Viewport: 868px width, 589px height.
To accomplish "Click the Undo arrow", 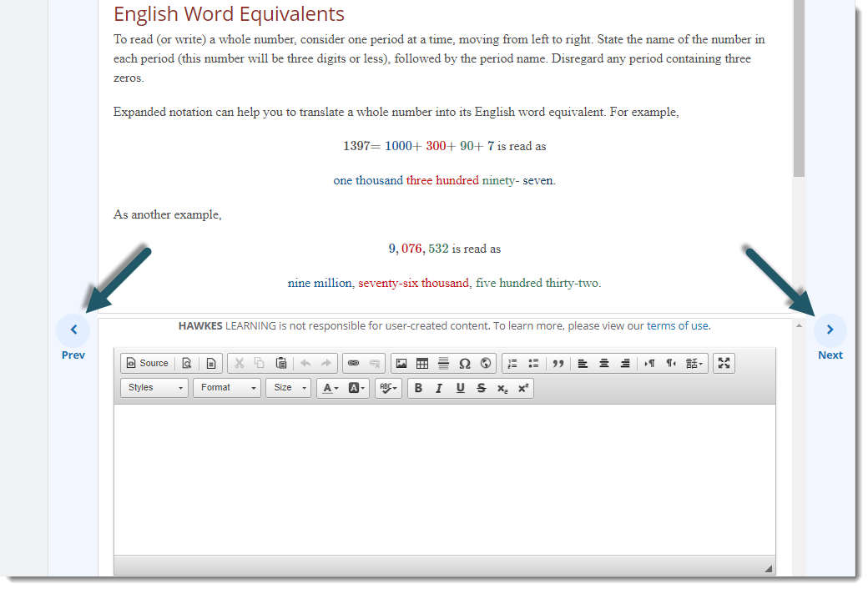I will [x=305, y=364].
